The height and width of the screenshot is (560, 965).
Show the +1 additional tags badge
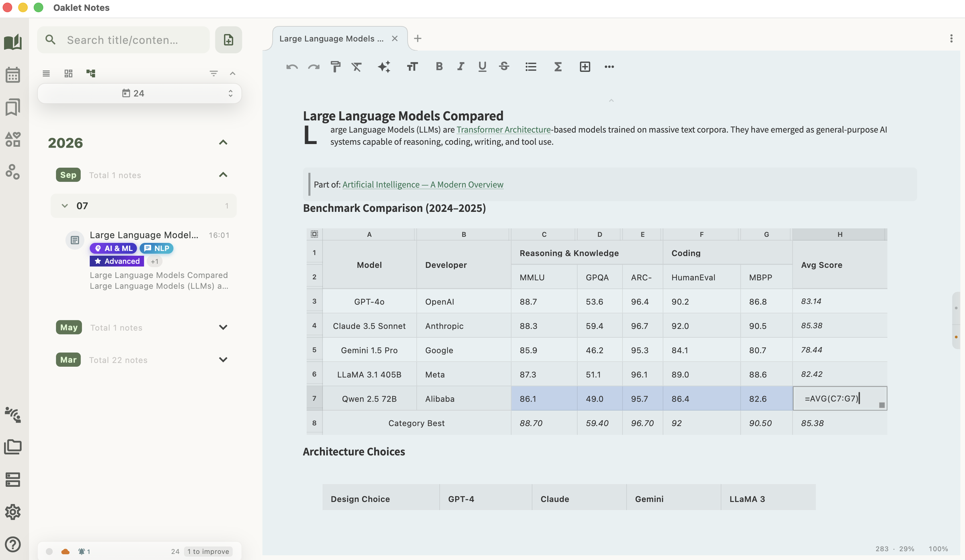click(x=154, y=262)
